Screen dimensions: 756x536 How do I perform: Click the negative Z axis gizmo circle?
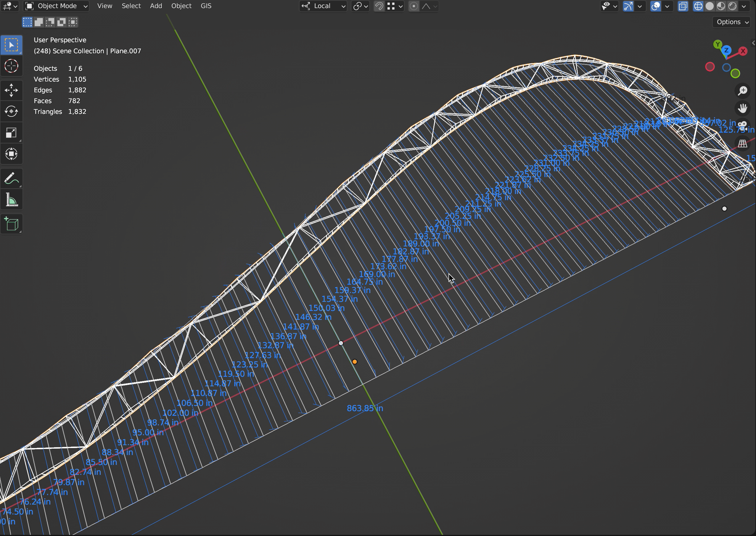[x=726, y=68]
